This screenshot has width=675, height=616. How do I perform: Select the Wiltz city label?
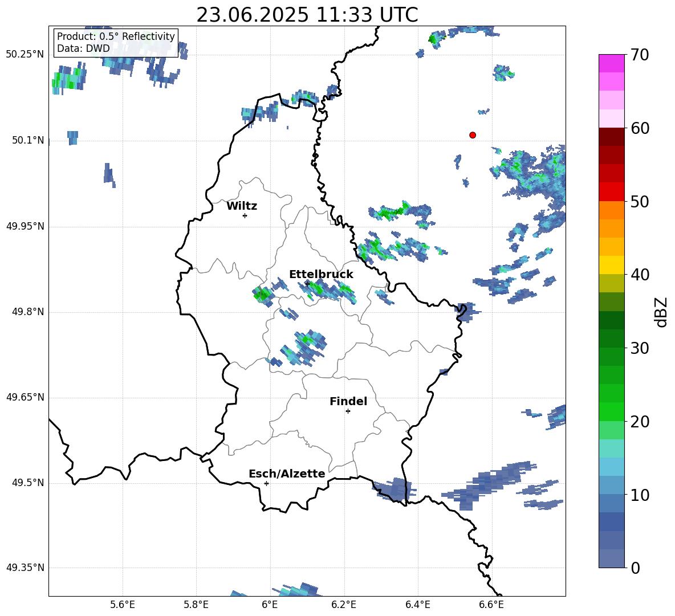click(242, 206)
